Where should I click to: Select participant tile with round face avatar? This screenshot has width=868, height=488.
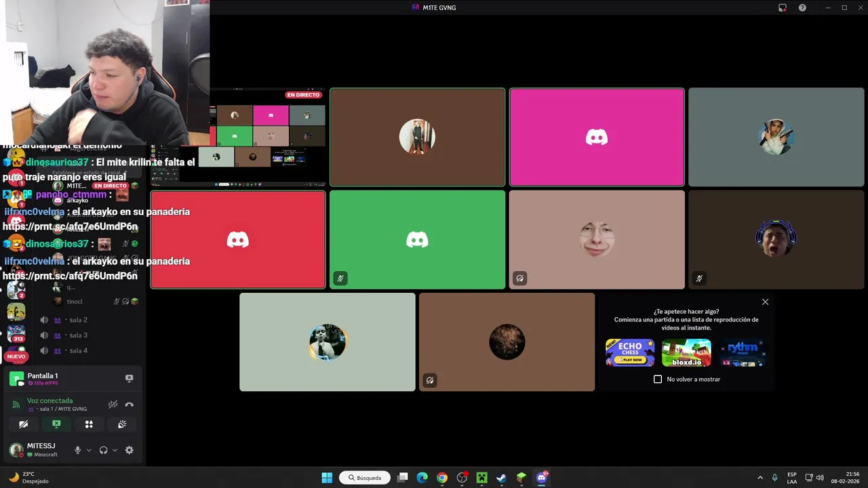597,240
